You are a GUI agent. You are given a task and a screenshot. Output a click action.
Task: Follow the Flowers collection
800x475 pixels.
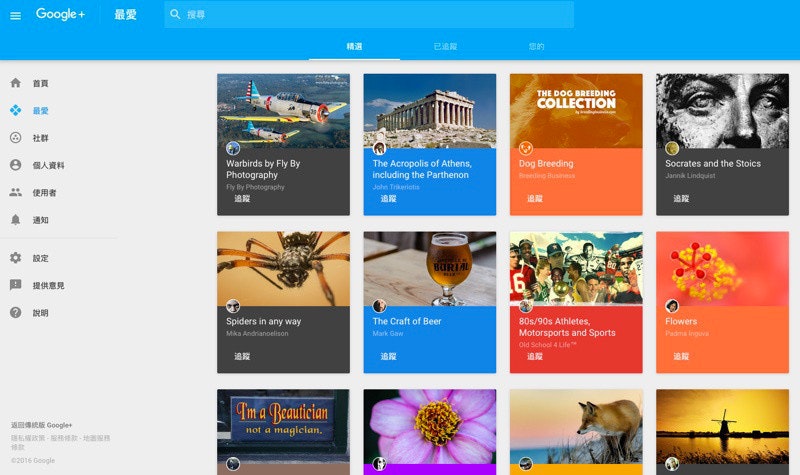(x=681, y=356)
